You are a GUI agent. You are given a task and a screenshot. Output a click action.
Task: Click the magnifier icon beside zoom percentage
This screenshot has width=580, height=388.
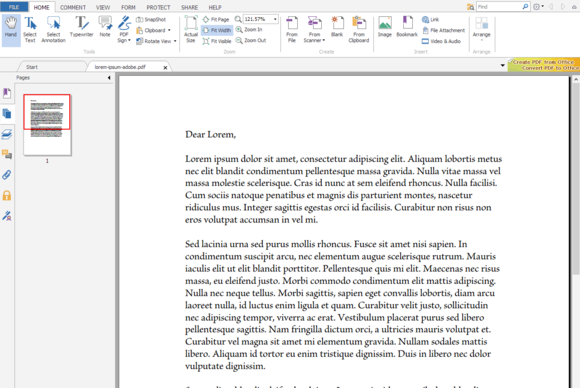238,19
